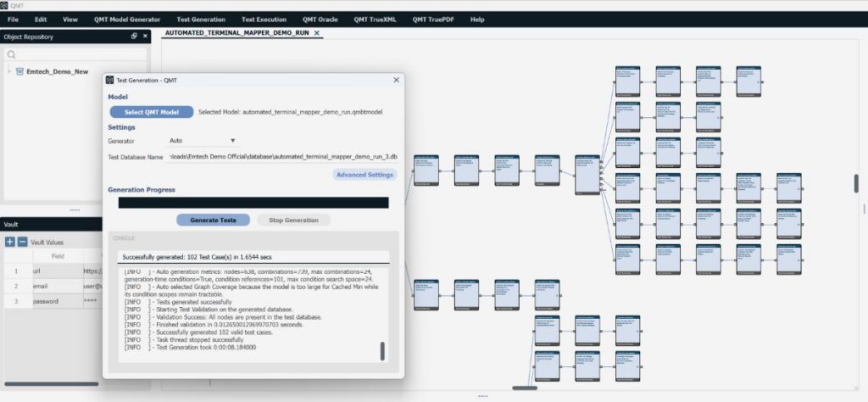Click the 'Field' column header in Vault
Image resolution: width=868 pixels, height=402 pixels.
(58, 256)
